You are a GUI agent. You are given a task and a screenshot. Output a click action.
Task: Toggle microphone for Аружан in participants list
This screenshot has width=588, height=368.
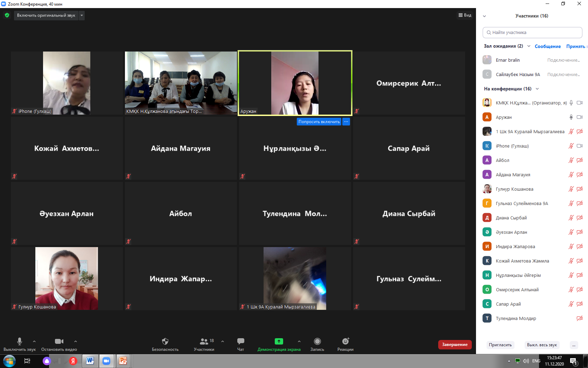pyautogui.click(x=571, y=117)
